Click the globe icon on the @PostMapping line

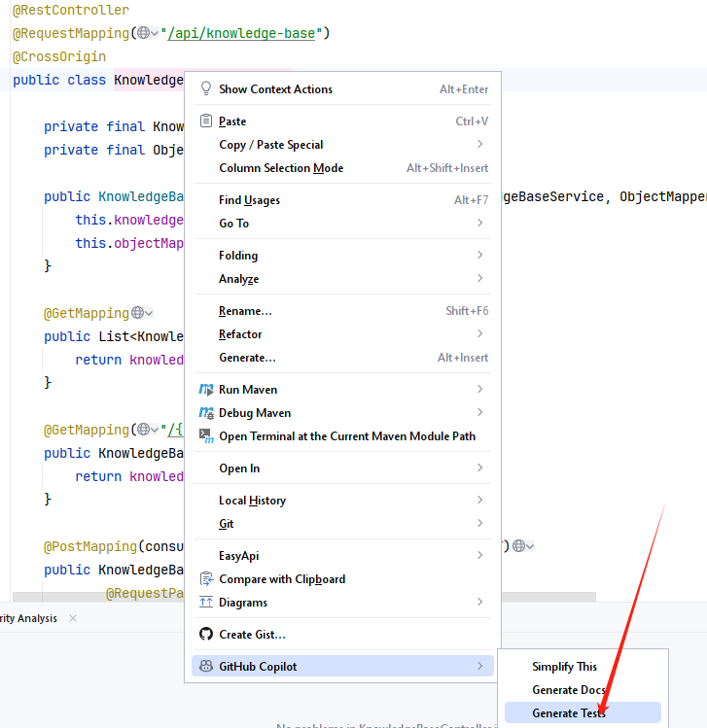(519, 546)
